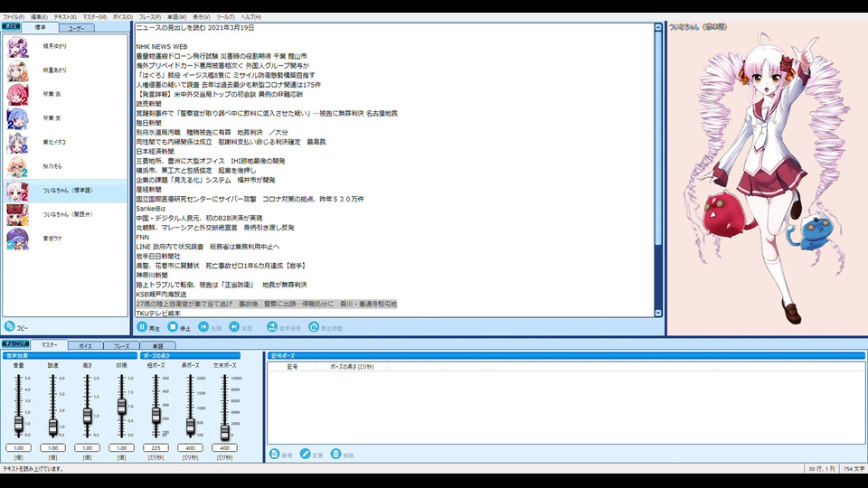Image resolution: width=868 pixels, height=488 pixels.
Task: Open the 表示(V) menu
Action: click(201, 17)
